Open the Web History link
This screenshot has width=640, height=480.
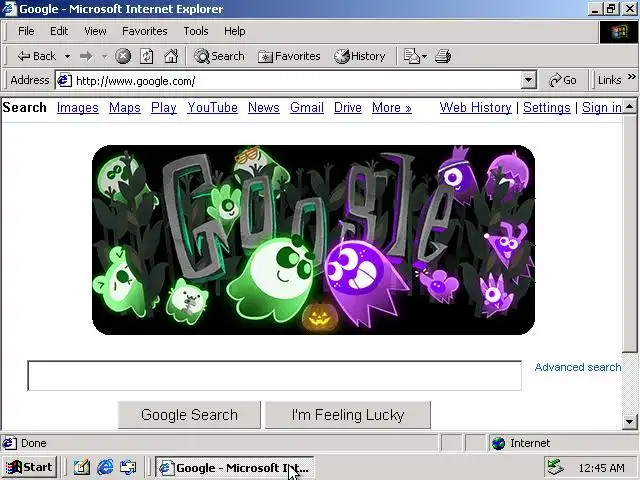[x=476, y=108]
